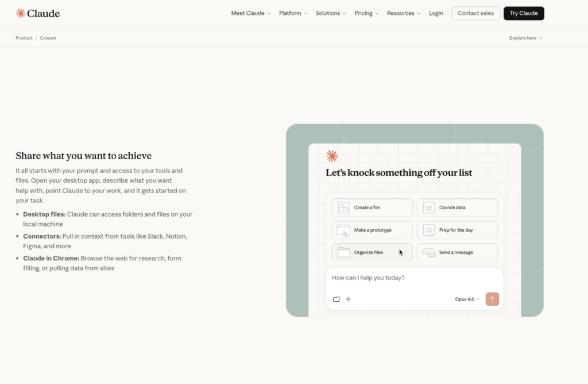Viewport: 588px width, 384px height.
Task: Click the plus icon in the prompt box
Action: click(x=348, y=299)
